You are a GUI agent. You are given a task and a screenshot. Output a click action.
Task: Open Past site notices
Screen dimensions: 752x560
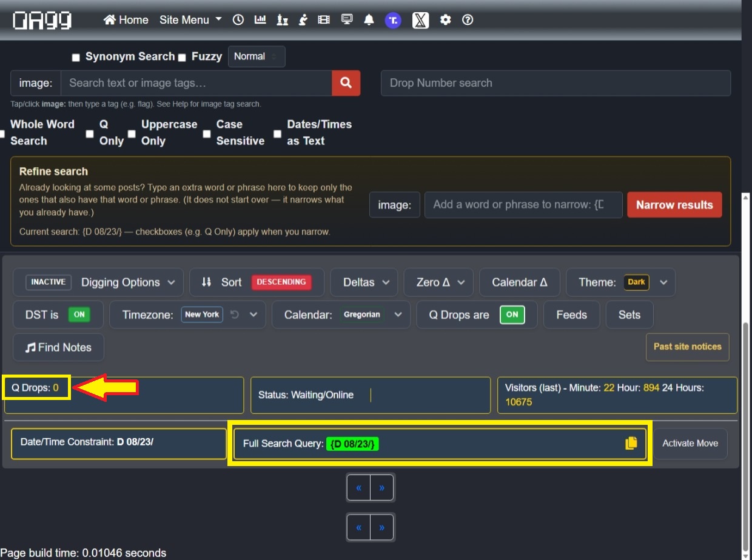(688, 347)
